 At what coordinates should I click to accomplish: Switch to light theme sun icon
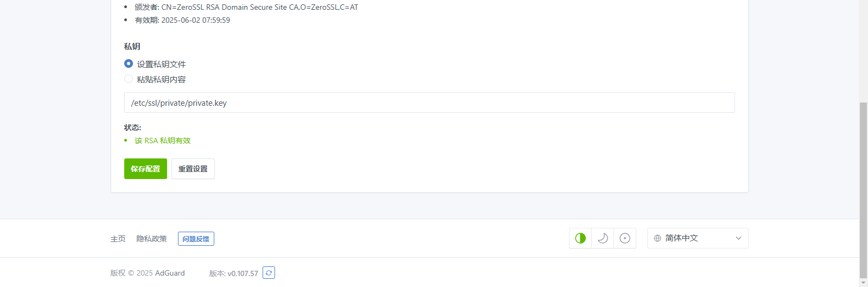click(x=625, y=238)
